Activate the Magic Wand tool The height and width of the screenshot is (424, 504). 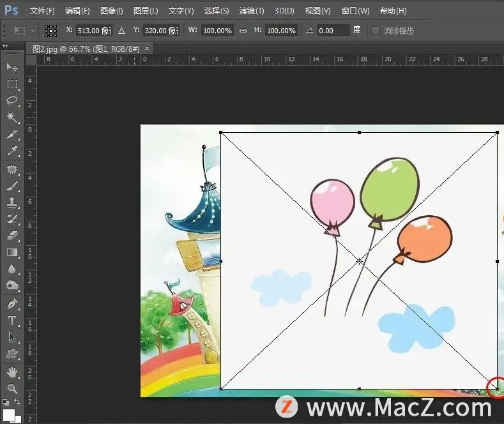[x=12, y=118]
